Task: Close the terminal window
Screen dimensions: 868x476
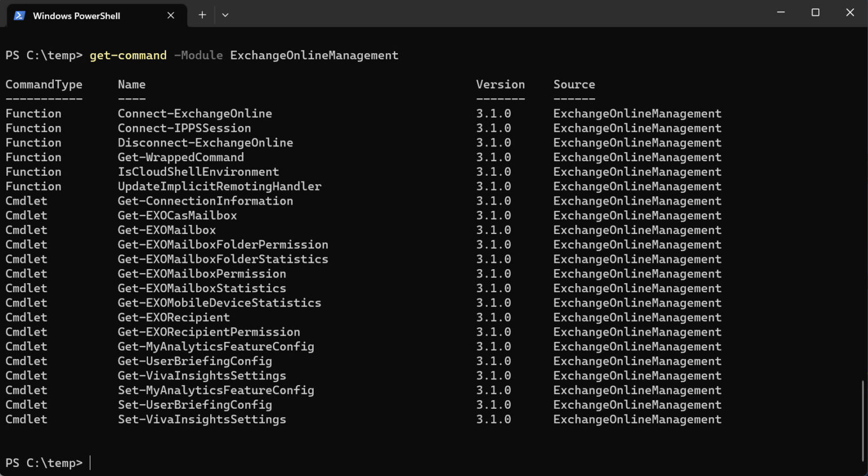Action: pyautogui.click(x=850, y=12)
